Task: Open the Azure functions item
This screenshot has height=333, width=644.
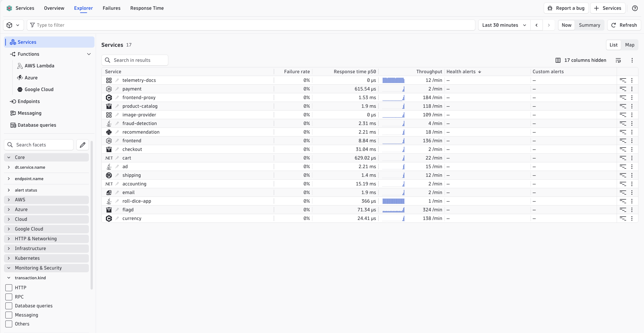Action: tap(31, 78)
